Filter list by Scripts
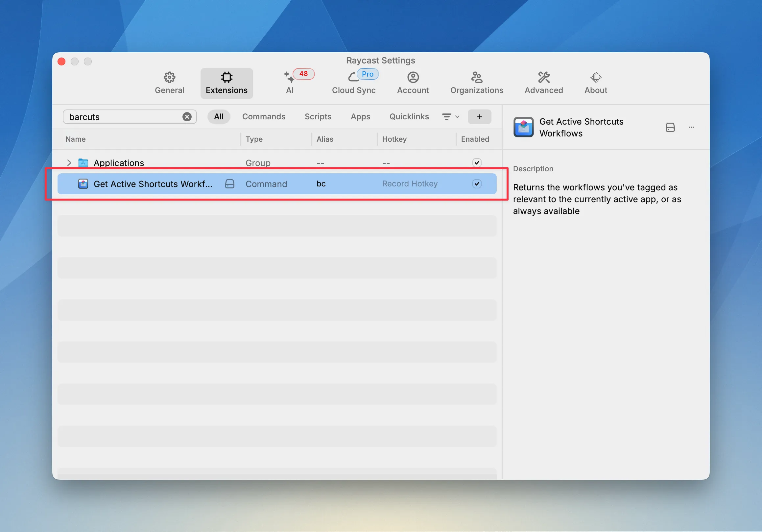The image size is (762, 532). 318,116
